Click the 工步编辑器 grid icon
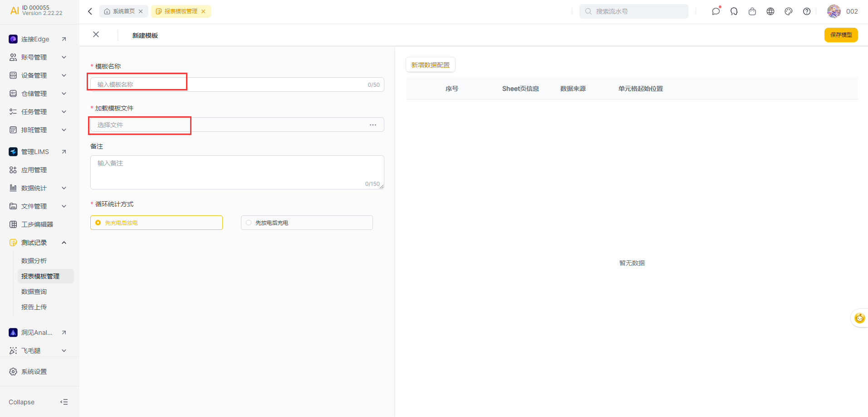Image resolution: width=868 pixels, height=417 pixels. click(x=13, y=224)
